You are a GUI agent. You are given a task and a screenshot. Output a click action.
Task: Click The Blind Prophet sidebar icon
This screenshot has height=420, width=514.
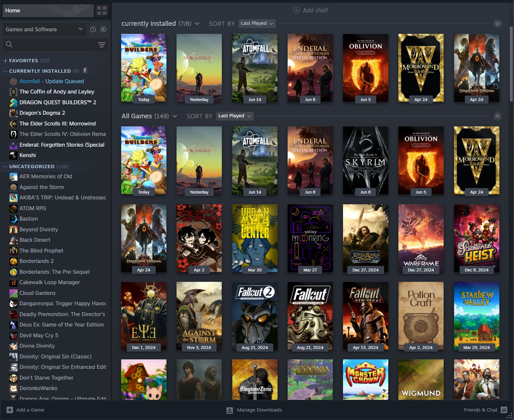point(13,251)
